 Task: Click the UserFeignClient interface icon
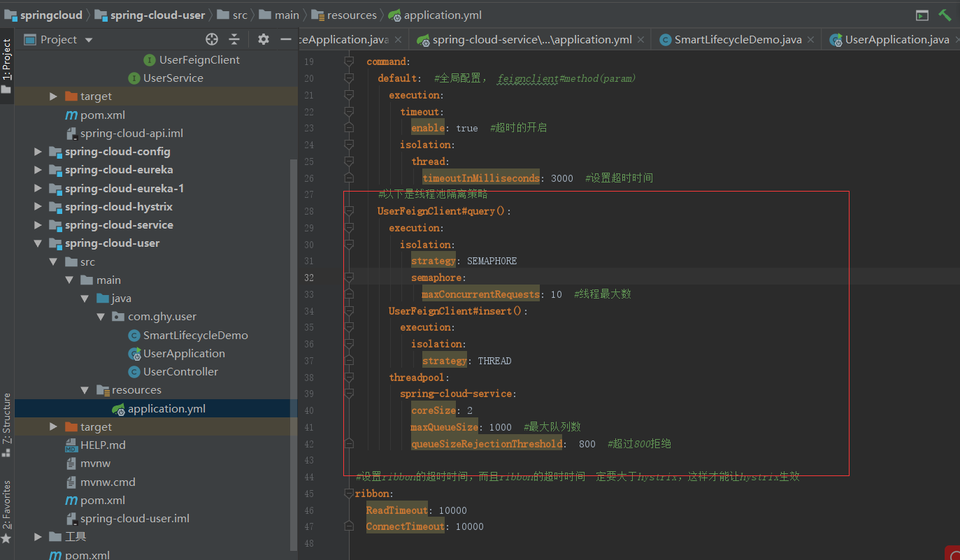[x=150, y=60]
